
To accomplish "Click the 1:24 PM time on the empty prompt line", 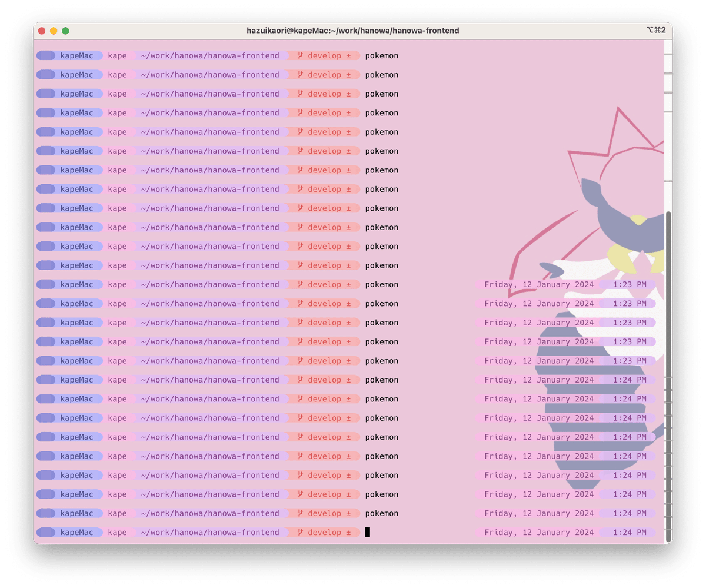I will [x=630, y=533].
